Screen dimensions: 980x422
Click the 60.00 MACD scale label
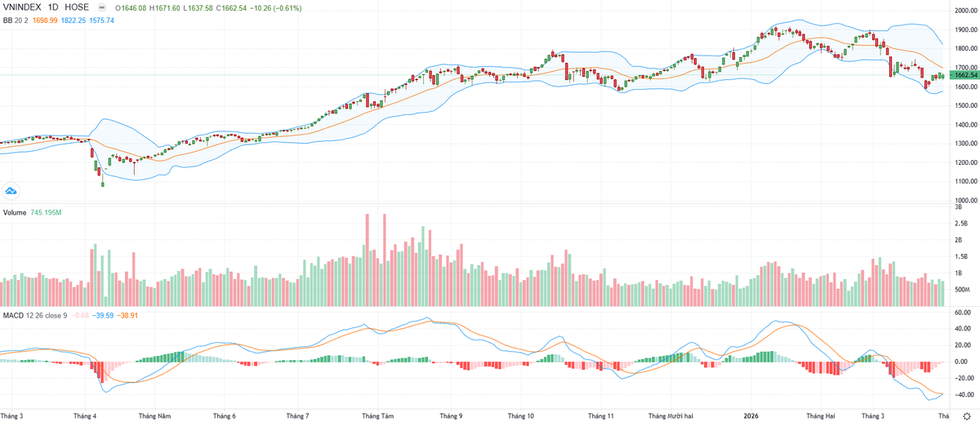[961, 312]
